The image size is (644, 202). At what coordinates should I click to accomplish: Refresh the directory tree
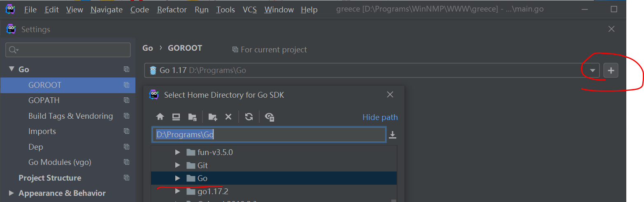point(249,117)
